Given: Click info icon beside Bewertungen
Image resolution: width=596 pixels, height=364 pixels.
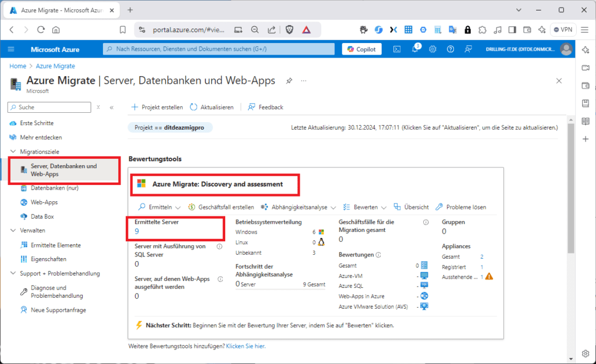Looking at the screenshot, I should pos(378,255).
